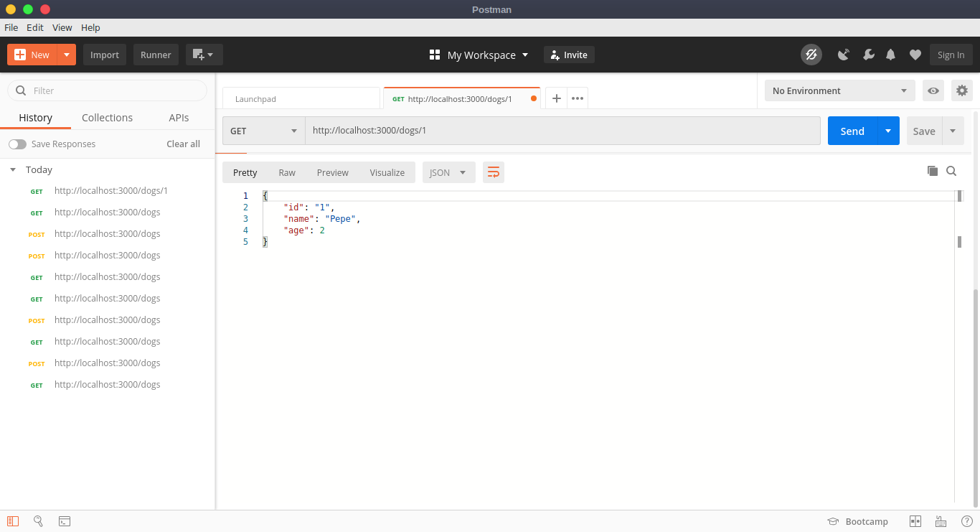
Task: Click Clear all history link
Action: point(183,144)
